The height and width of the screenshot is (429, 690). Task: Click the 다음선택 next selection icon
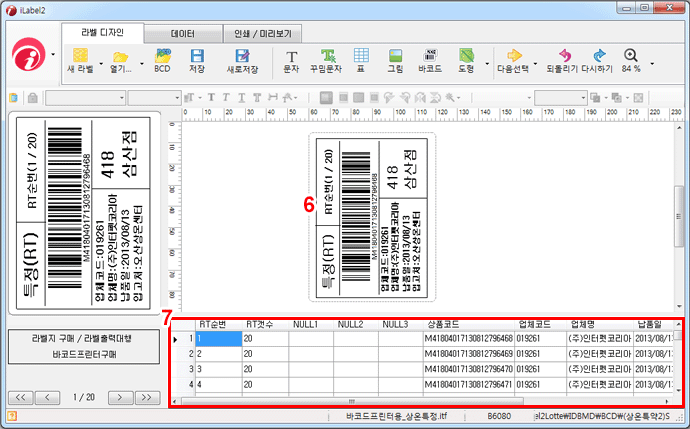tap(514, 60)
